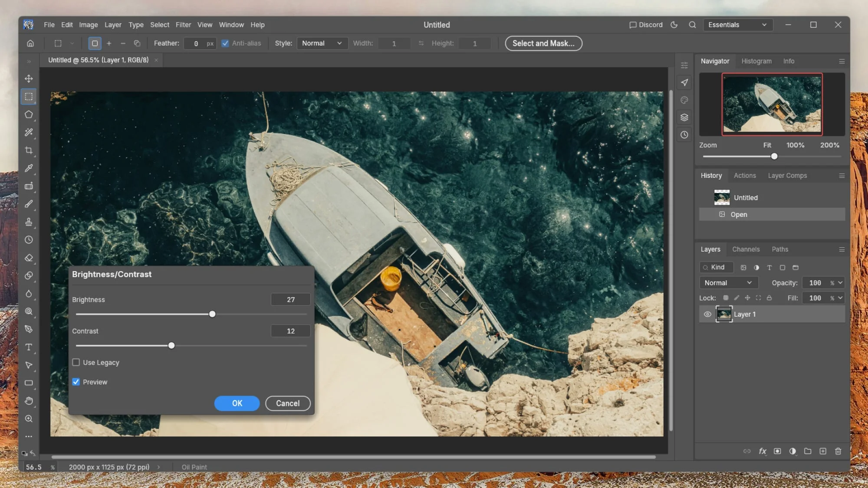868x488 pixels.
Task: Open the Image menu
Action: 88,25
